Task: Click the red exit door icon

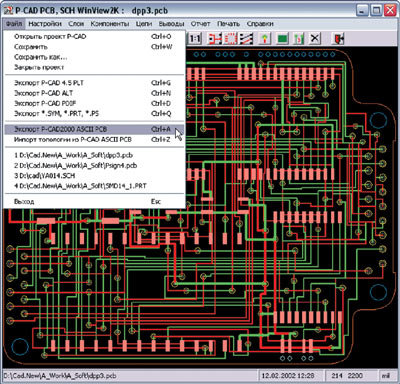Action: [338, 39]
